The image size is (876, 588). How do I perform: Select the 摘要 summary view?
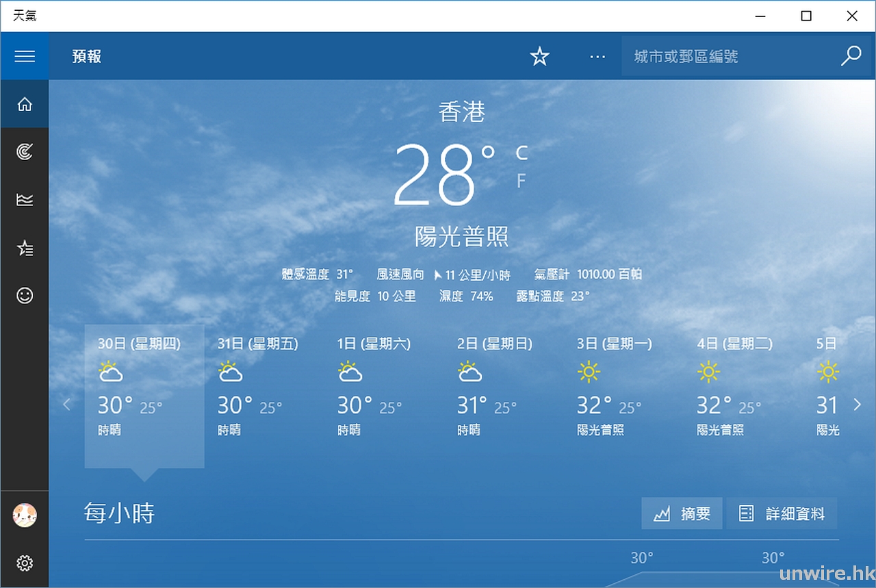click(682, 513)
